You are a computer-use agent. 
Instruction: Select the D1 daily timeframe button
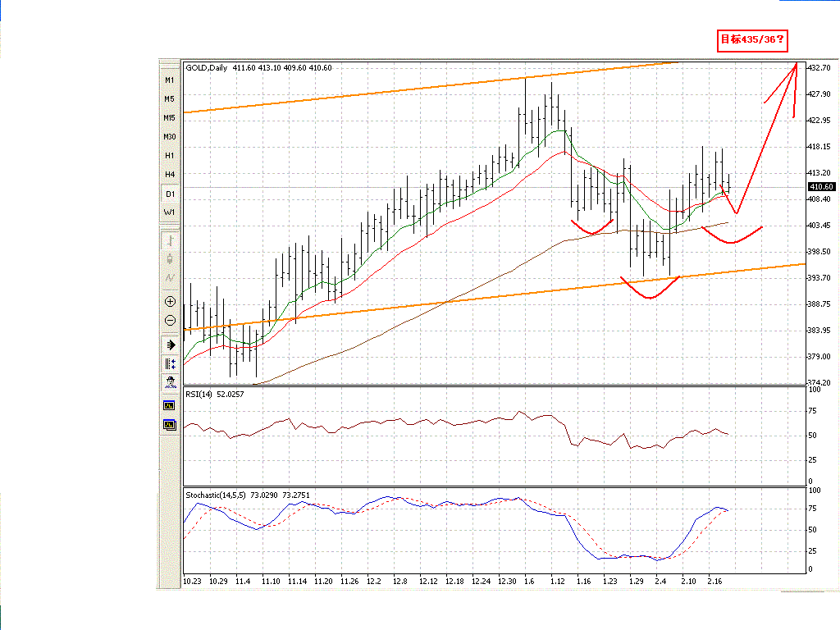(x=170, y=194)
